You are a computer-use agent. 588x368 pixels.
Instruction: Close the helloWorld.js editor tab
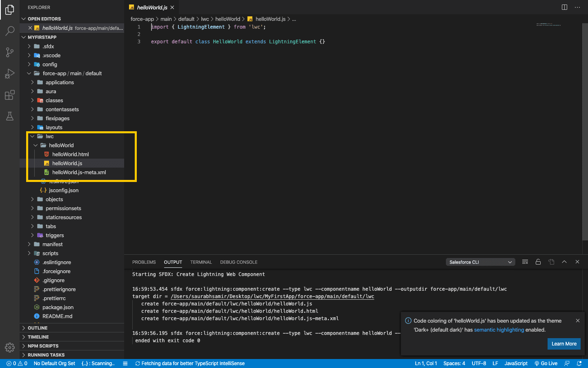point(172,7)
